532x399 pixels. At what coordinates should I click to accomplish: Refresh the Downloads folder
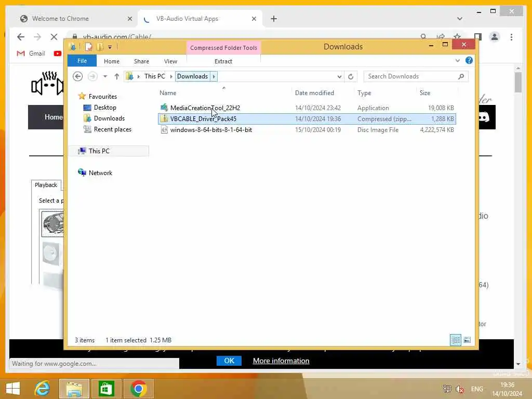(351, 77)
